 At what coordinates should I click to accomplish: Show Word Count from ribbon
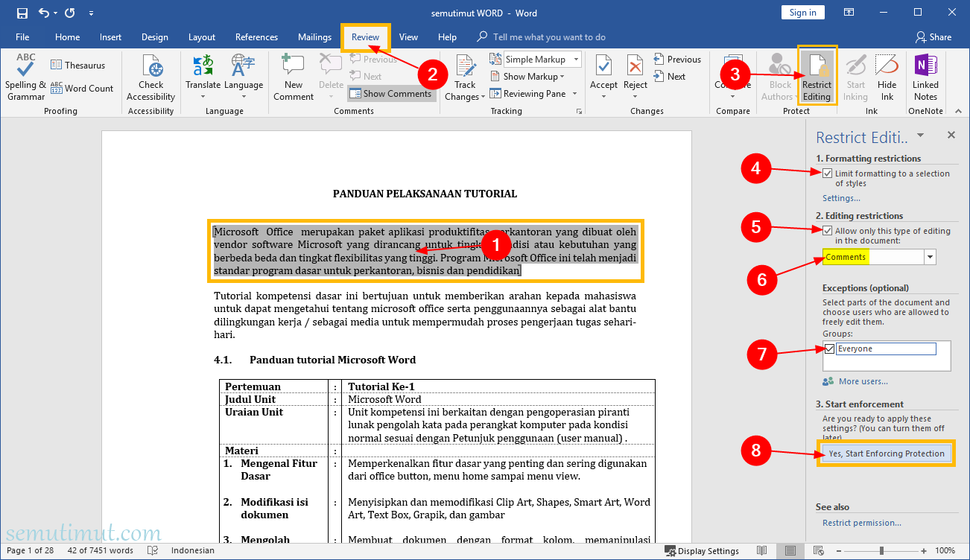[x=82, y=88]
